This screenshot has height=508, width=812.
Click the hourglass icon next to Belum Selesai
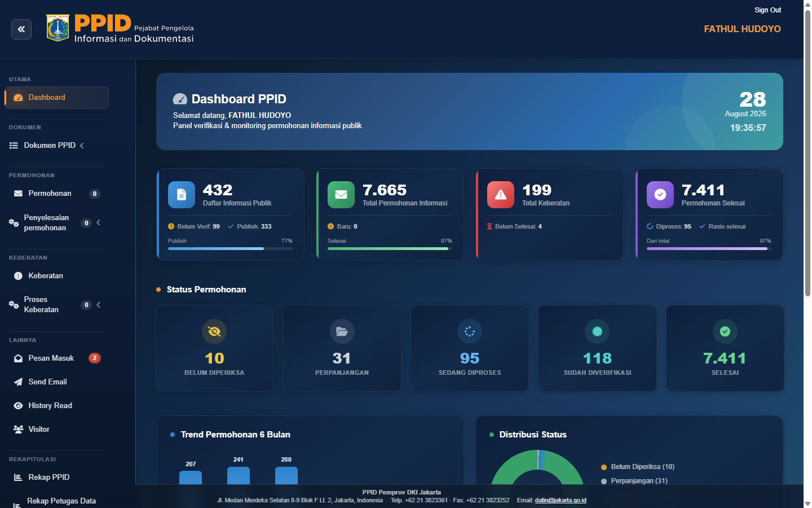[489, 226]
